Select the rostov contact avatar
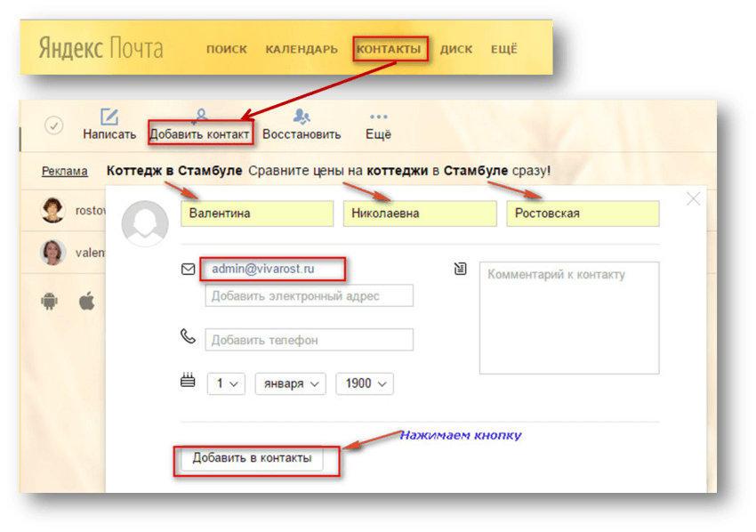 (x=52, y=210)
